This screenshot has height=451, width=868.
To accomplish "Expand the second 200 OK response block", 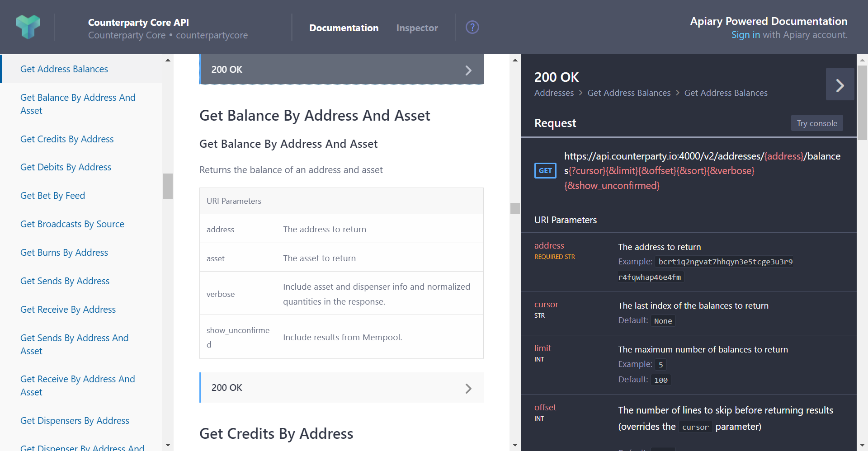I will (x=341, y=387).
